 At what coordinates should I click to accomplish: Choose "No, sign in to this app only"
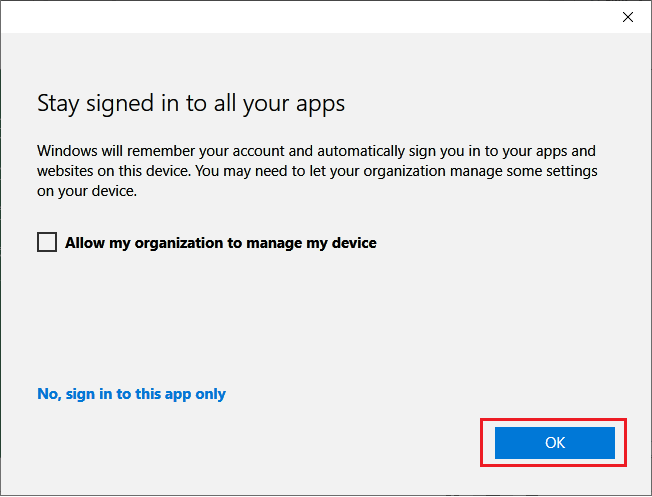131,394
